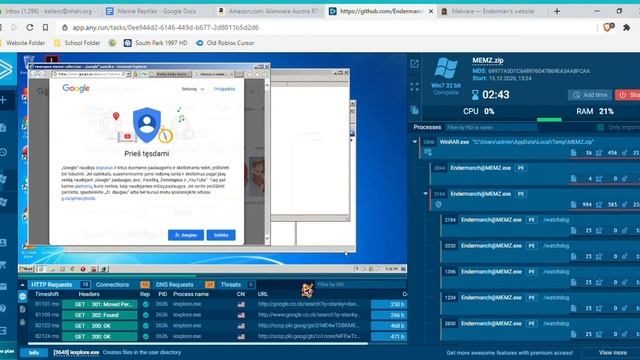
Task: Click the Info button at bottom
Action: click(x=34, y=353)
